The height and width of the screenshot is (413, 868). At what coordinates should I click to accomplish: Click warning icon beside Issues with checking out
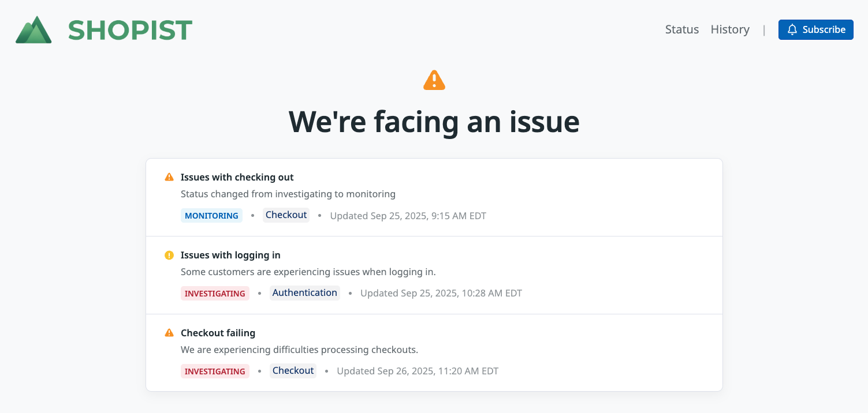click(169, 177)
